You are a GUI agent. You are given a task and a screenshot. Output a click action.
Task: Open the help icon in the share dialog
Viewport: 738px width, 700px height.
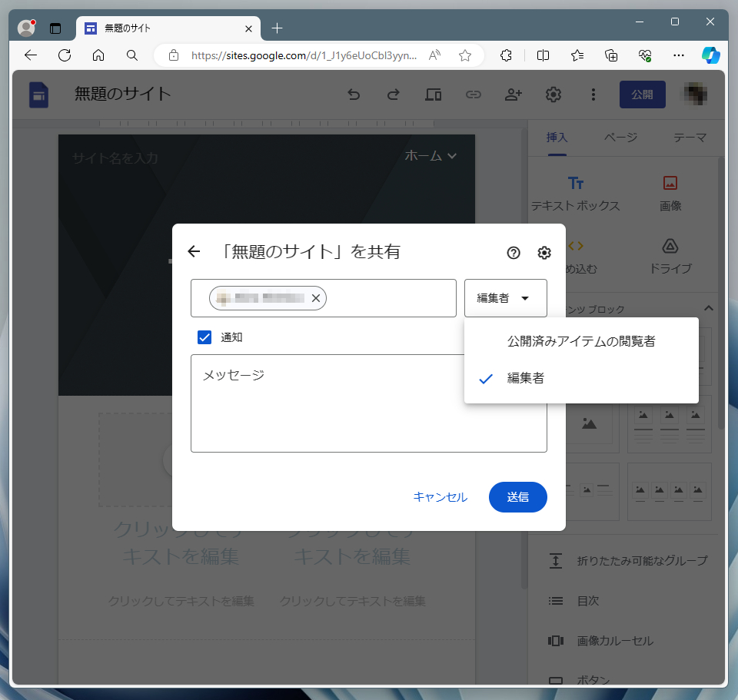click(x=513, y=253)
